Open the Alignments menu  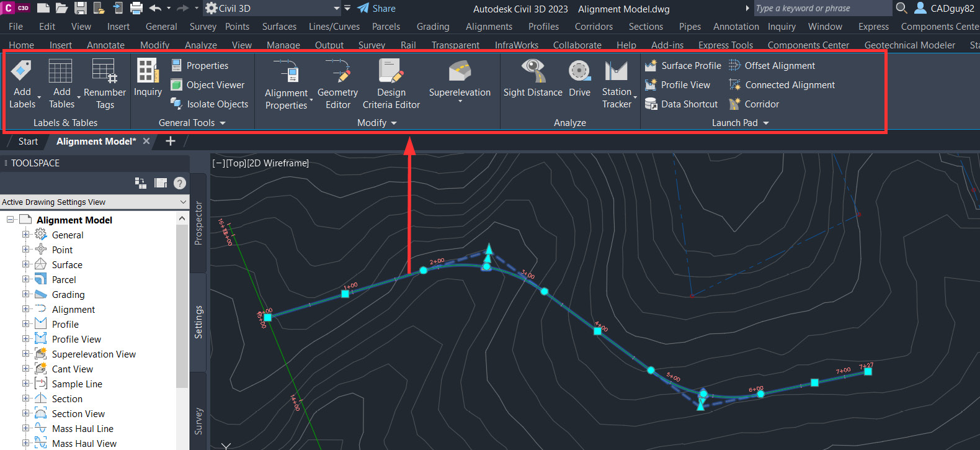coord(489,27)
